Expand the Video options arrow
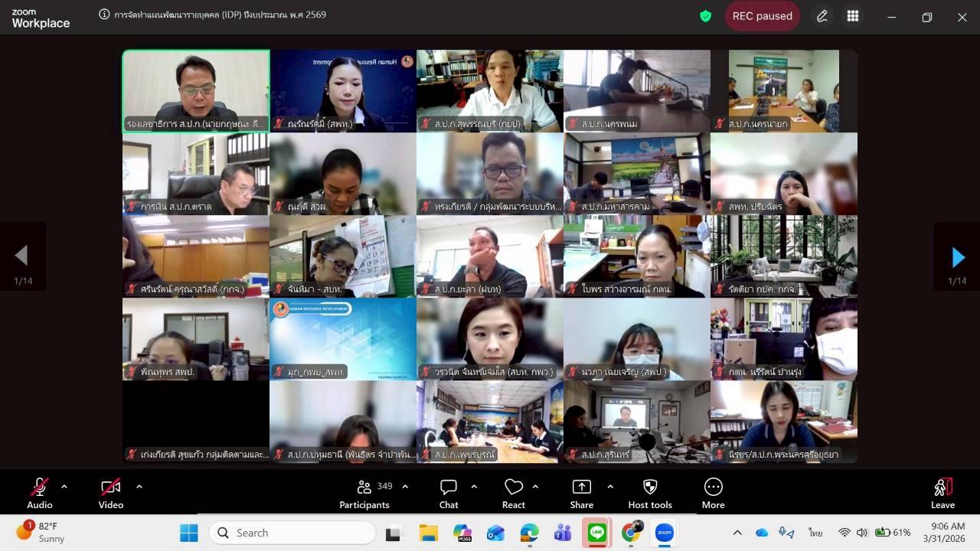 [139, 486]
